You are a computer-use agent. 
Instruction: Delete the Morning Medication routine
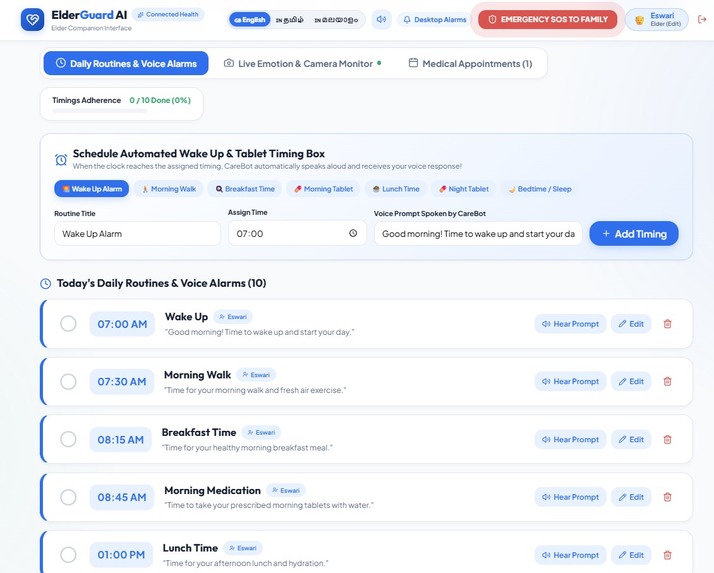[x=667, y=497]
